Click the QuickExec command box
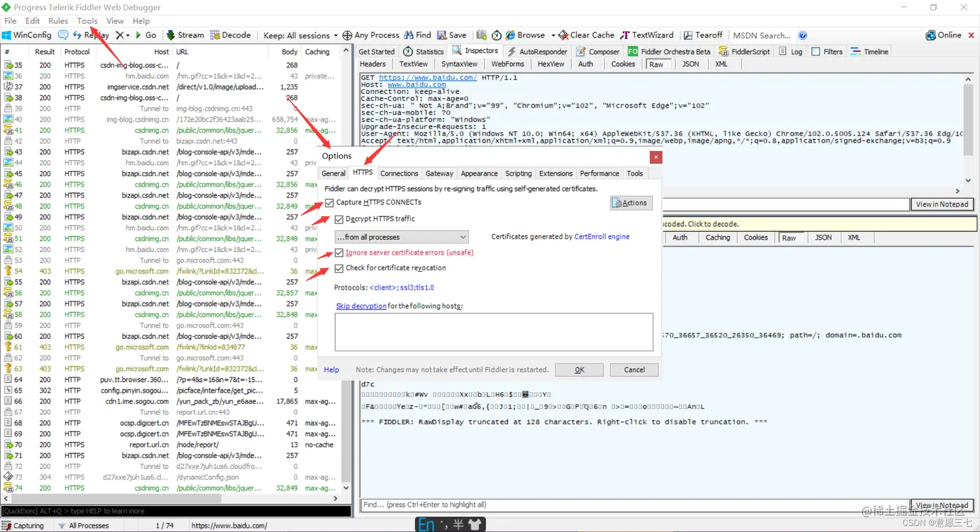 176,511
